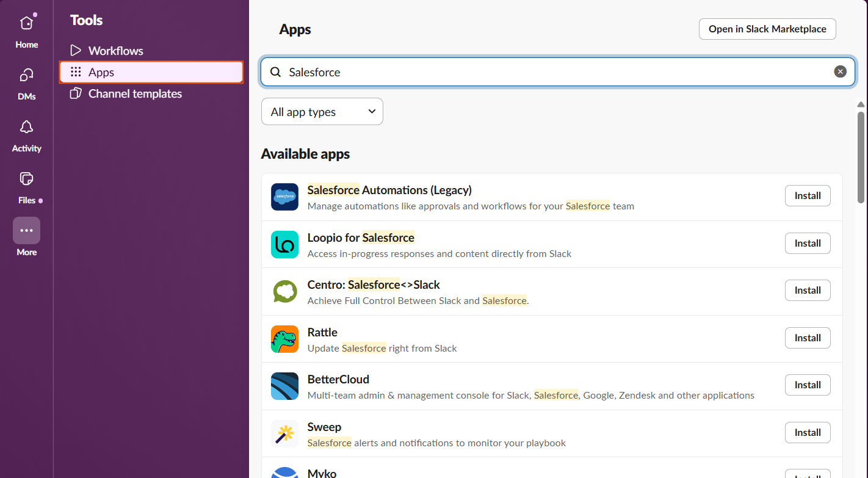Open the Salesforce Automations (Legacy) title
The width and height of the screenshot is (868, 478).
389,190
